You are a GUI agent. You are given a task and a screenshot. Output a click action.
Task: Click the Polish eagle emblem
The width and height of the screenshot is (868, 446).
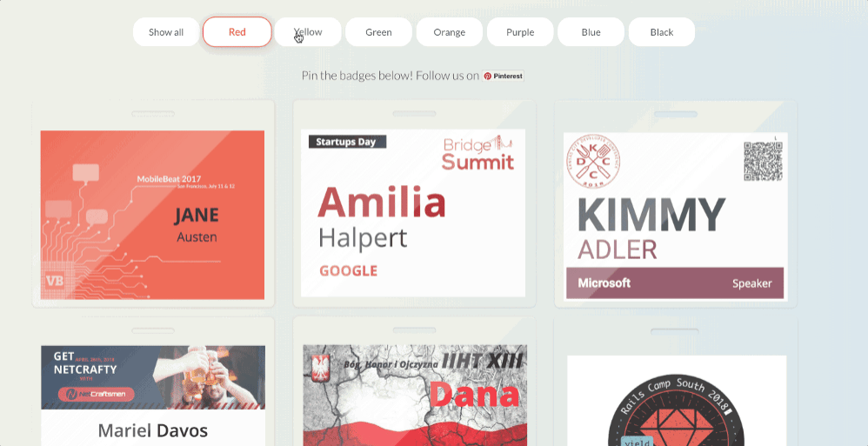[322, 368]
